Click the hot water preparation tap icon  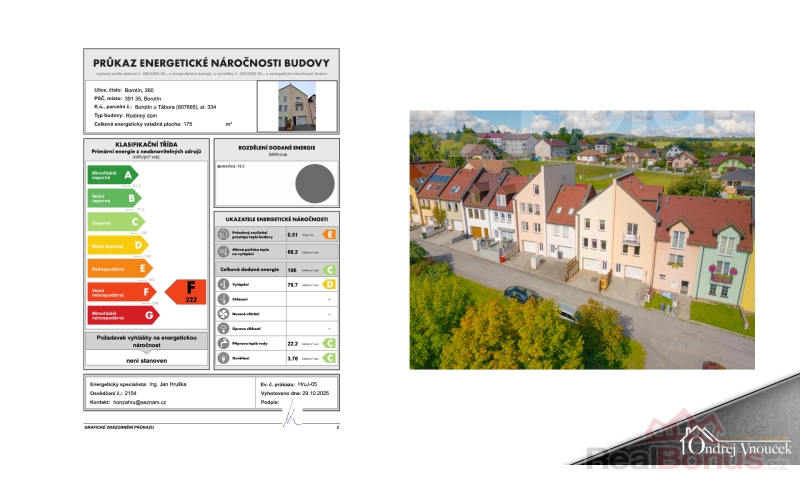pos(223,342)
